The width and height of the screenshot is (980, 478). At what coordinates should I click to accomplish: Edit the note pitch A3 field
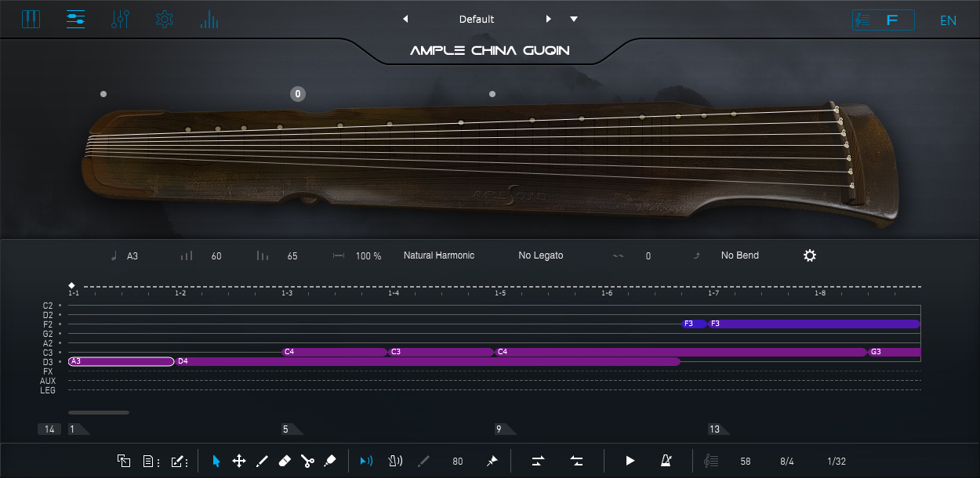coord(132,255)
